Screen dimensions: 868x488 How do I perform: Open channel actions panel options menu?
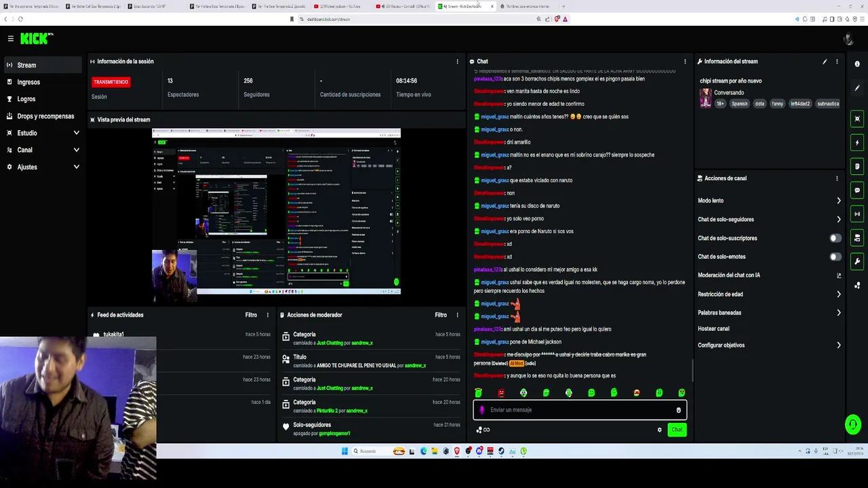[837, 178]
